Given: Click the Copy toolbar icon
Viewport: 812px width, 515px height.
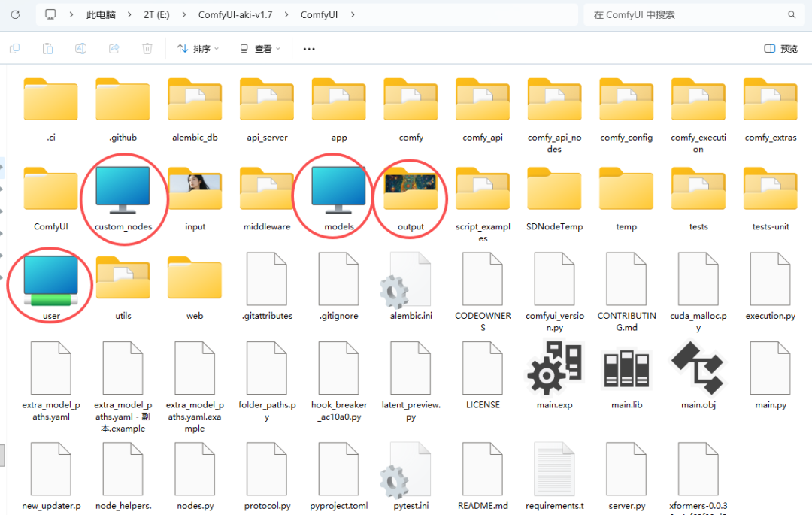Looking at the screenshot, I should click(x=14, y=49).
